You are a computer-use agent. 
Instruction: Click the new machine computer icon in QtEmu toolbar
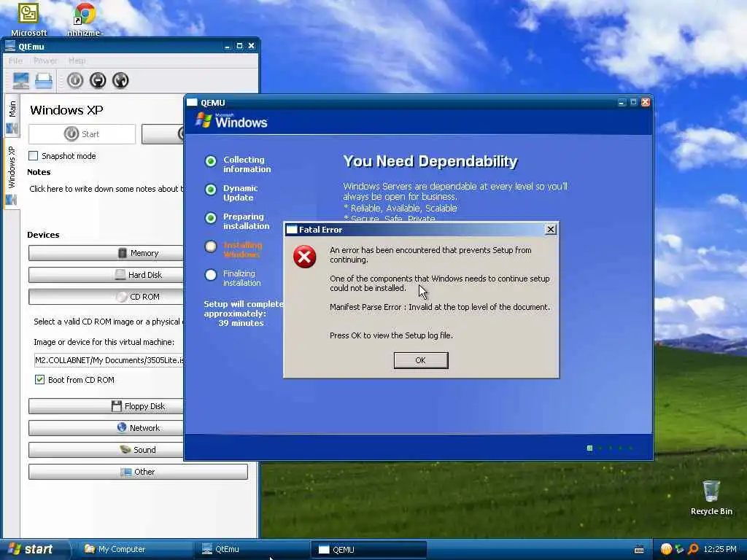[21, 80]
